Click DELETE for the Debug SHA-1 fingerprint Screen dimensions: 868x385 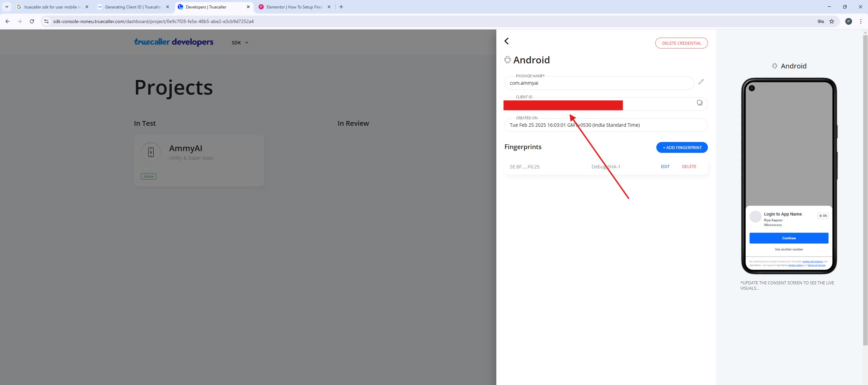[x=689, y=167]
